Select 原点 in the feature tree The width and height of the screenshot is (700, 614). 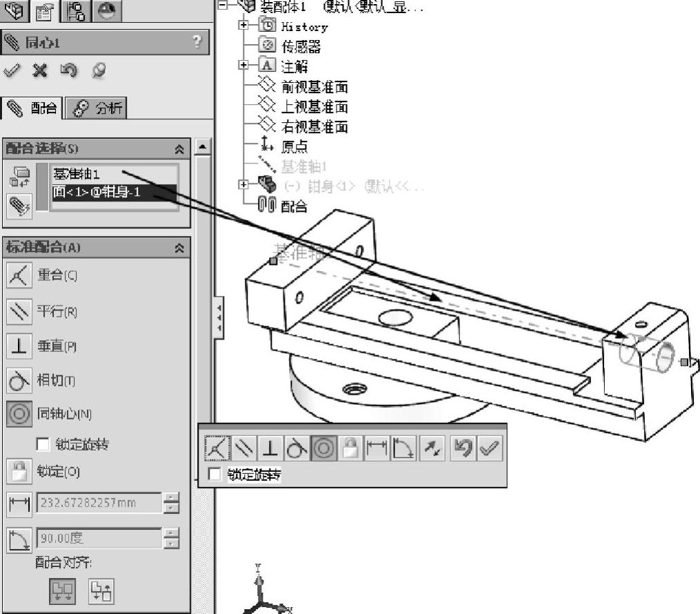click(x=294, y=146)
